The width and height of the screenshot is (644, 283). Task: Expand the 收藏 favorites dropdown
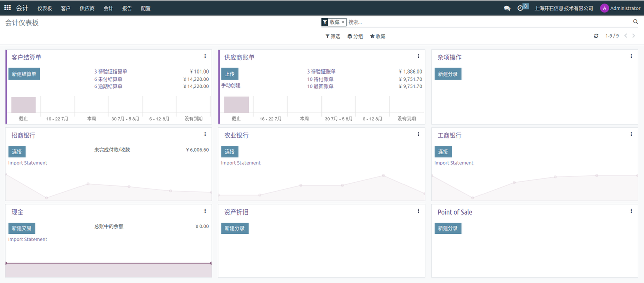coord(377,36)
